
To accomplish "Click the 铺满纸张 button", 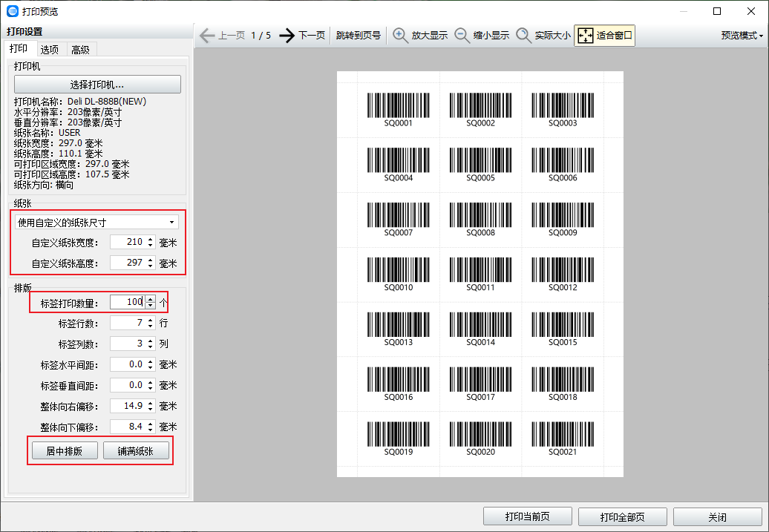I will pyautogui.click(x=136, y=450).
